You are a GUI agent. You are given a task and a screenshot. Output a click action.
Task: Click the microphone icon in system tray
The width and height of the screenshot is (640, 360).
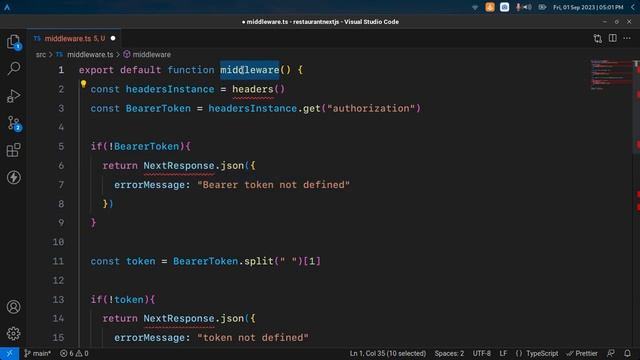tap(518, 7)
